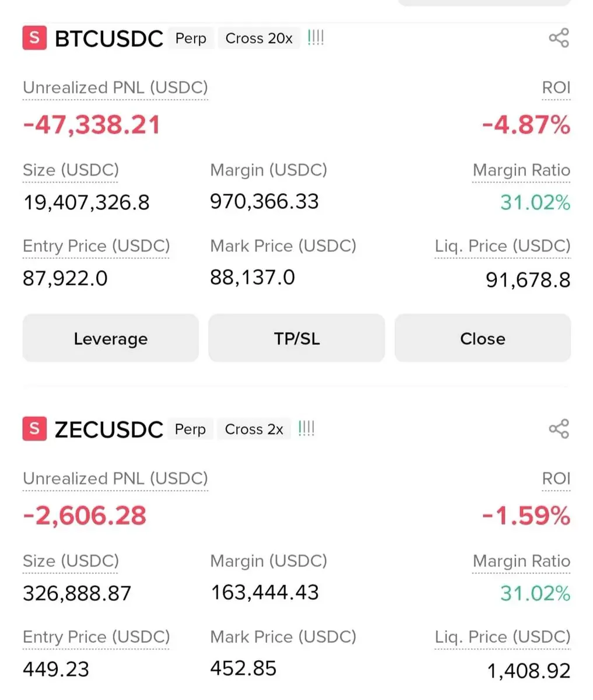This screenshot has width=593, height=700.
Task: Open the BTCUSDC pair title
Action: click(x=108, y=38)
